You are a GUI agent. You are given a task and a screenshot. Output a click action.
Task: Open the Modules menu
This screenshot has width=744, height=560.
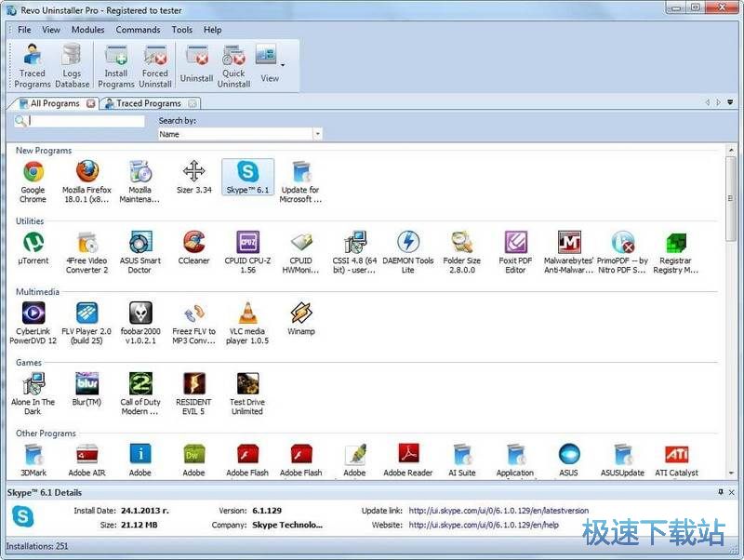87,30
